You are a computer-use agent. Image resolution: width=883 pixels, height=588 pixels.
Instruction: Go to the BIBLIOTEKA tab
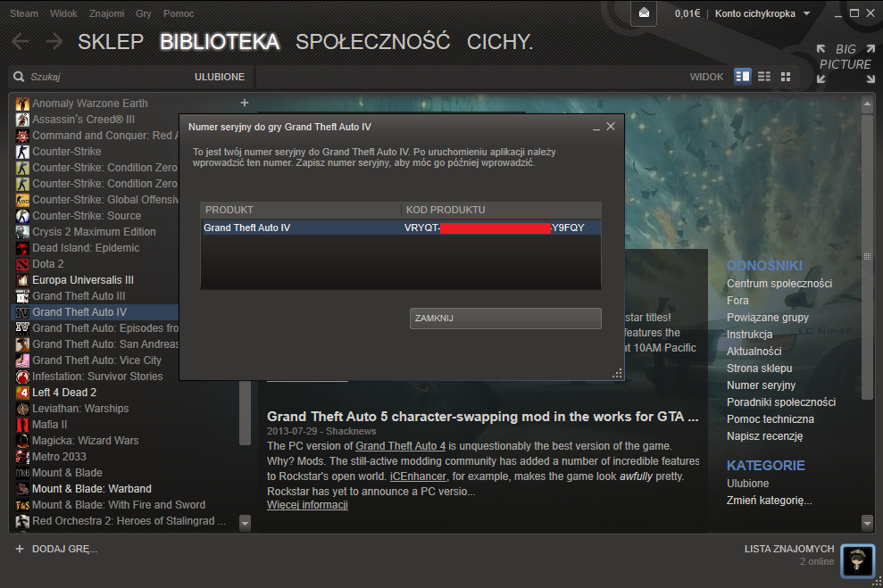(x=220, y=42)
